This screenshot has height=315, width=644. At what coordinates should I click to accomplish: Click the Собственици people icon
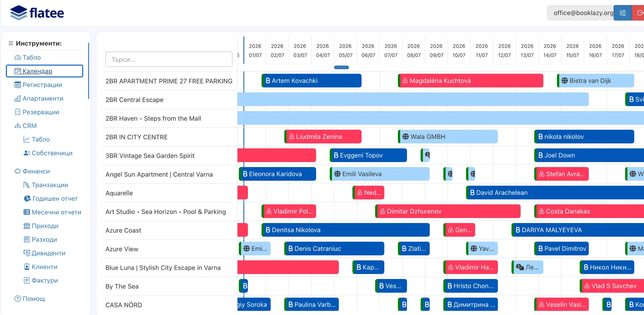tap(27, 153)
